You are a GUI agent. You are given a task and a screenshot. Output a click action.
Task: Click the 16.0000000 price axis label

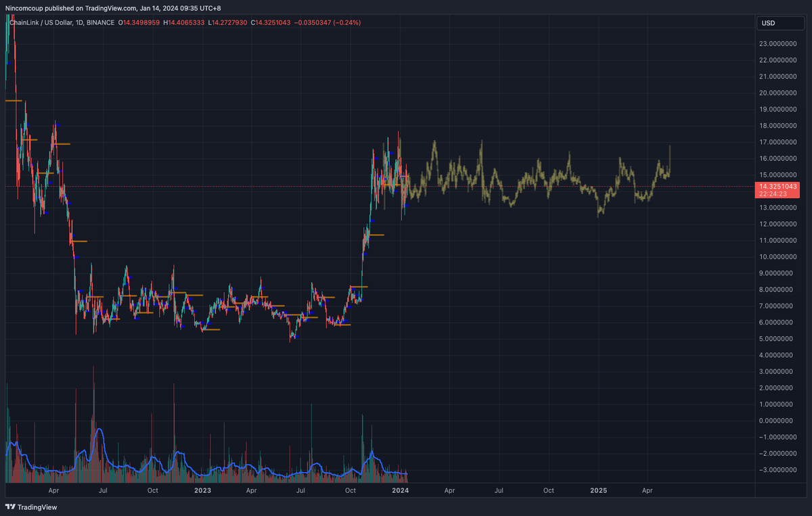(x=777, y=159)
